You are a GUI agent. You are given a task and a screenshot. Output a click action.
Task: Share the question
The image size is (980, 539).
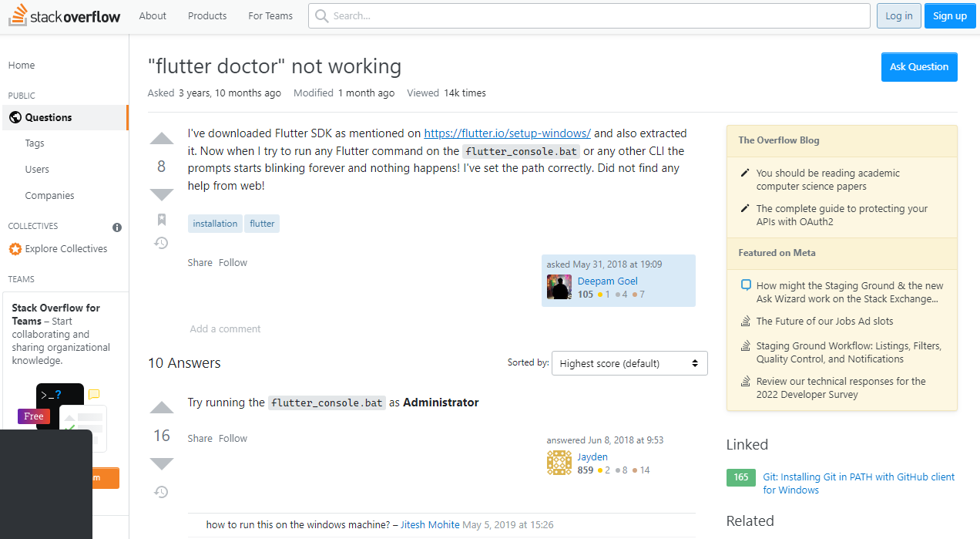point(200,263)
